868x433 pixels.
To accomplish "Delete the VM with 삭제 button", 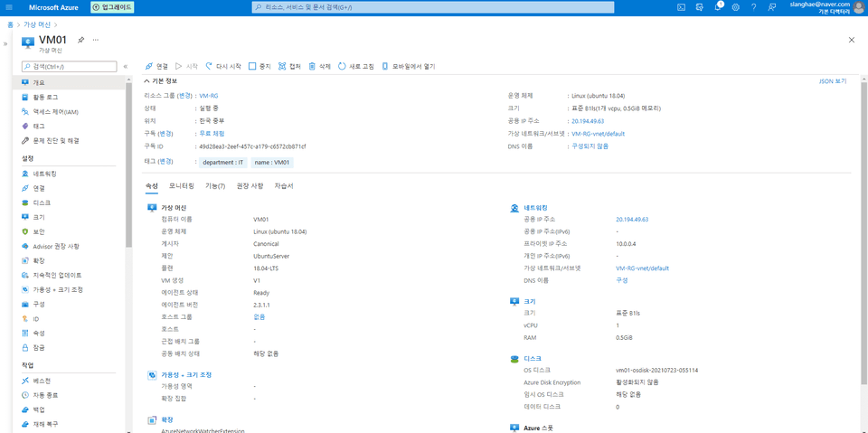I will coord(319,66).
